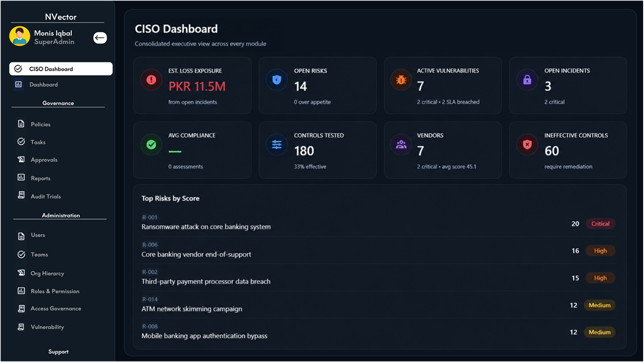
Task: Click the document icon beside Policies
Action: tap(21, 124)
